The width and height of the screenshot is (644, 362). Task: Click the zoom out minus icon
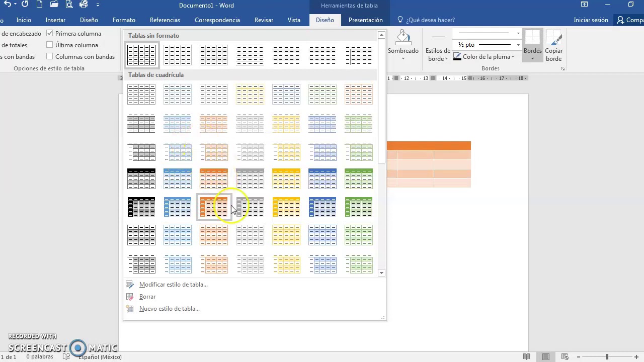pos(579,357)
